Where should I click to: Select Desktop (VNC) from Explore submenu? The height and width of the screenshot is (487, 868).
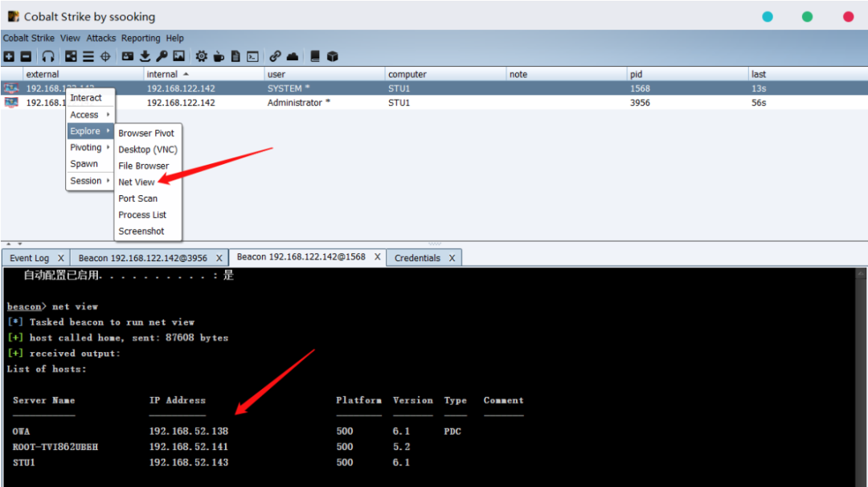[148, 149]
